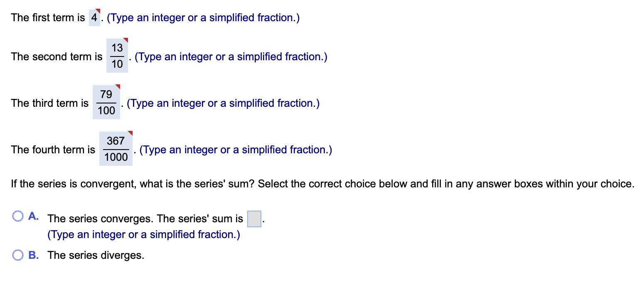Screen dimensions: 644x285
Task: Choose the series diverges option
Action: point(95,255)
